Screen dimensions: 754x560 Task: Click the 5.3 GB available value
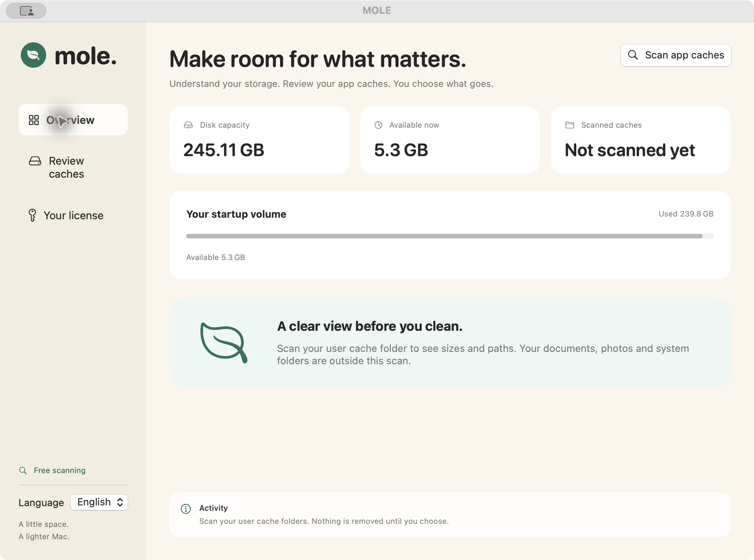point(401,150)
